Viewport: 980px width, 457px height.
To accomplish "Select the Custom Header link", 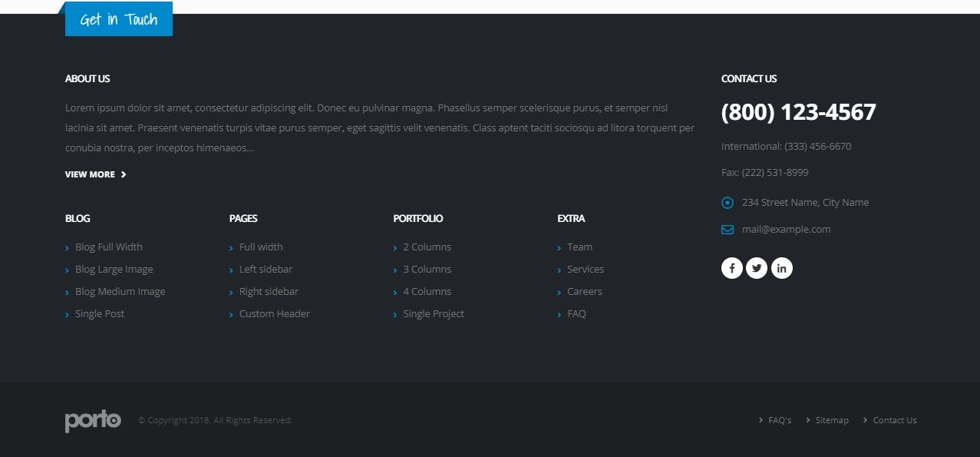I will [x=274, y=313].
